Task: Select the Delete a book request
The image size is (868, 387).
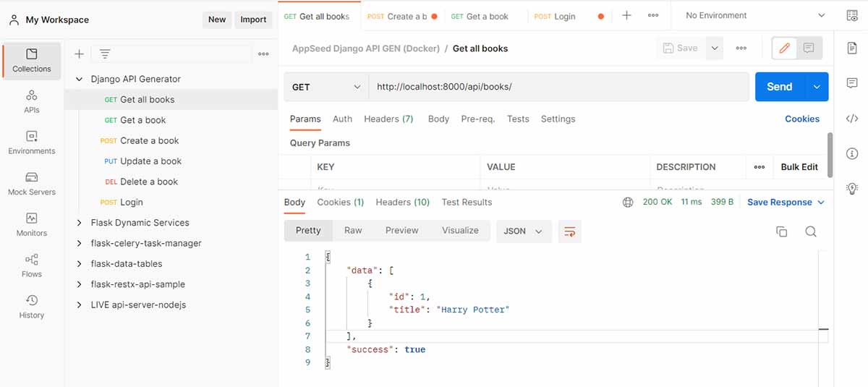Action: (x=149, y=182)
